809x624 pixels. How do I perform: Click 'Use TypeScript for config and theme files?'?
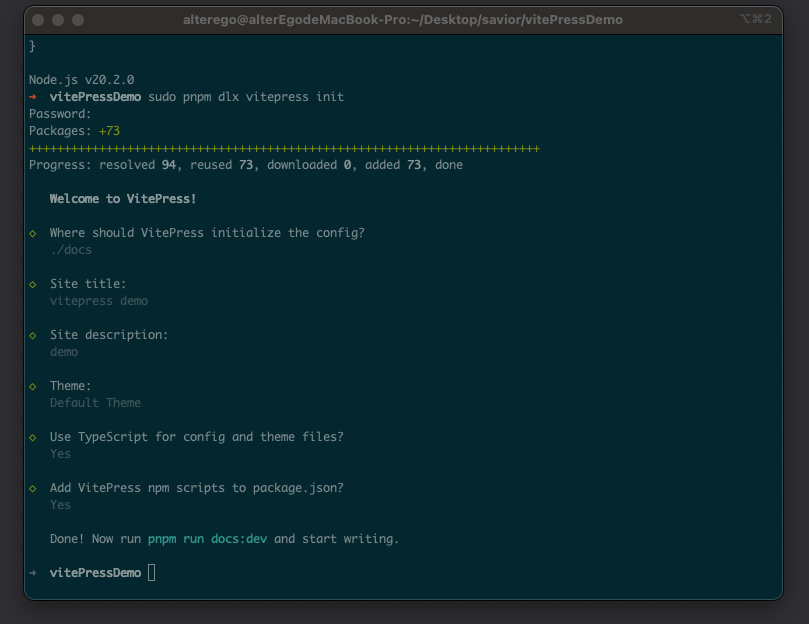click(x=197, y=437)
